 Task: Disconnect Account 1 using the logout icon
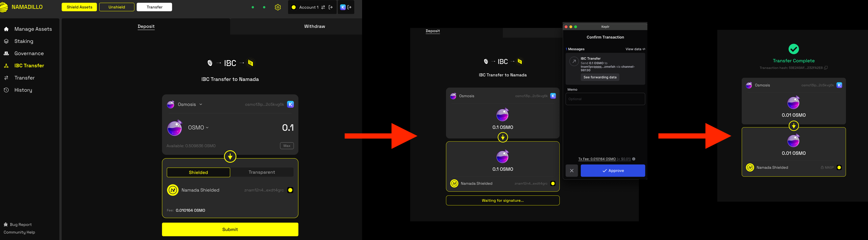coord(331,7)
